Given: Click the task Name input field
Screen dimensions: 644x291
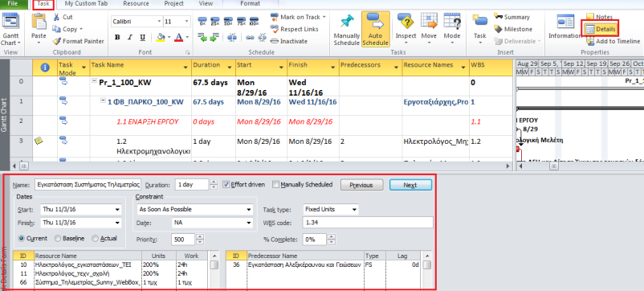Looking at the screenshot, I should [88, 185].
